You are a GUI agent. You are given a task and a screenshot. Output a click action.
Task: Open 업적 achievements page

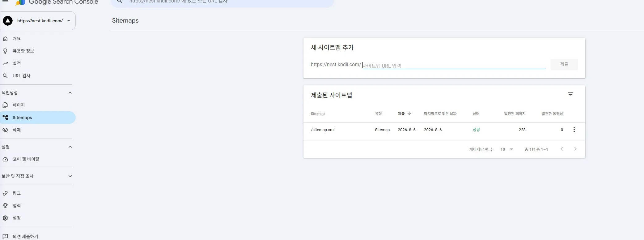point(38,206)
